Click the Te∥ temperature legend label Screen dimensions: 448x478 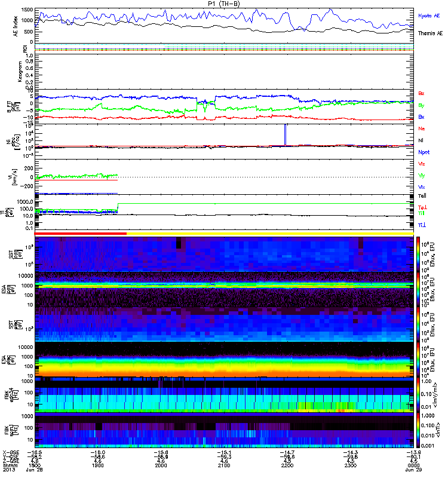(x=422, y=196)
